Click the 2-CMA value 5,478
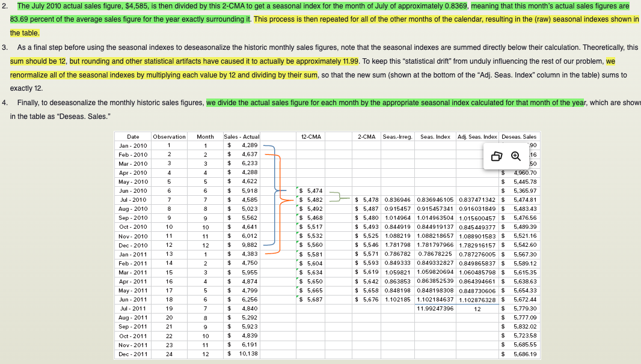Image resolution: width=641 pixels, height=364 pixels. [x=370, y=200]
